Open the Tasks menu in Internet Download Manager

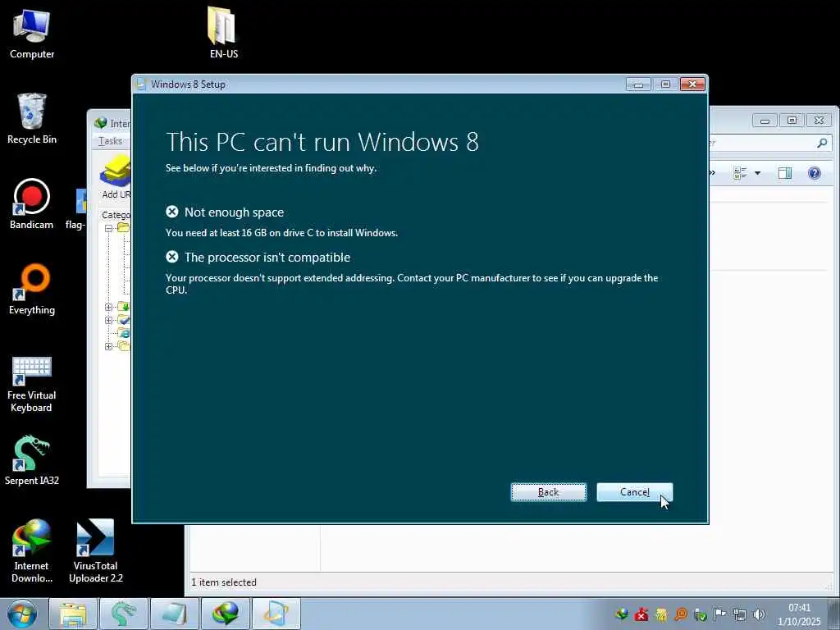(111, 141)
